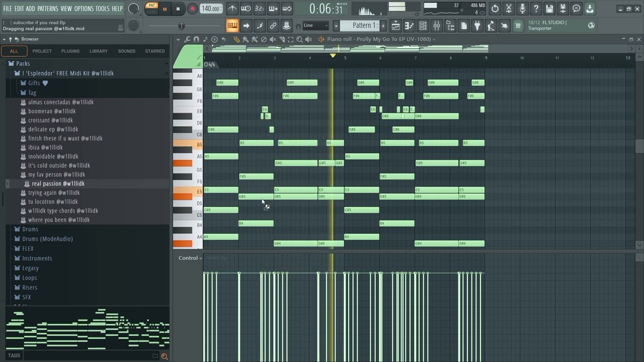
Task: Adjust the main volume knob
Action: point(133,9)
